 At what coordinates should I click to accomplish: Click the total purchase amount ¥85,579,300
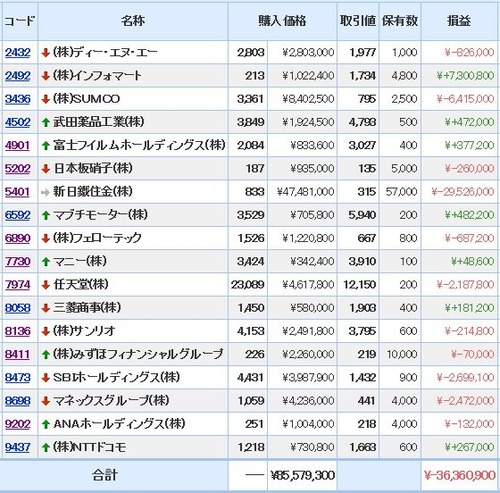(303, 475)
